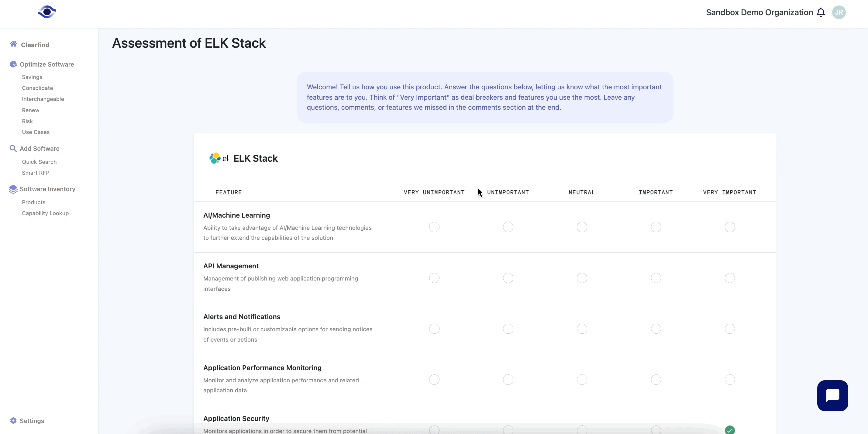Click the AI/Machine Learning feature title

[x=236, y=215]
